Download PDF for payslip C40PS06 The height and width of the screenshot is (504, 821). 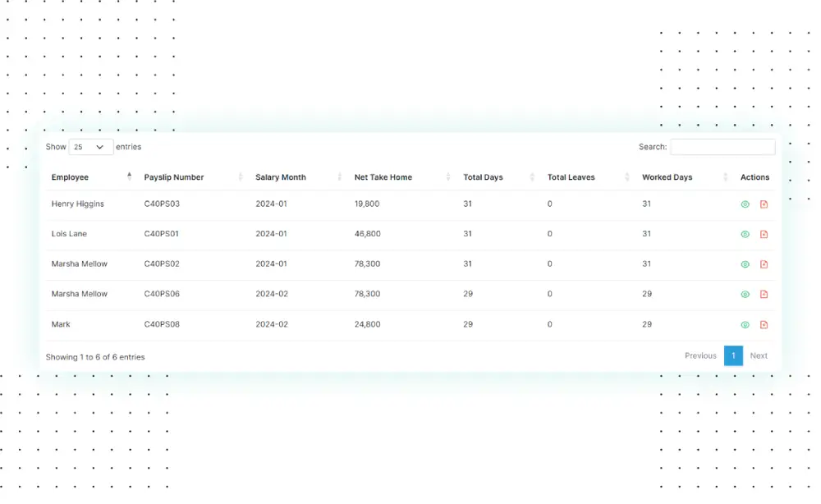[x=764, y=294]
